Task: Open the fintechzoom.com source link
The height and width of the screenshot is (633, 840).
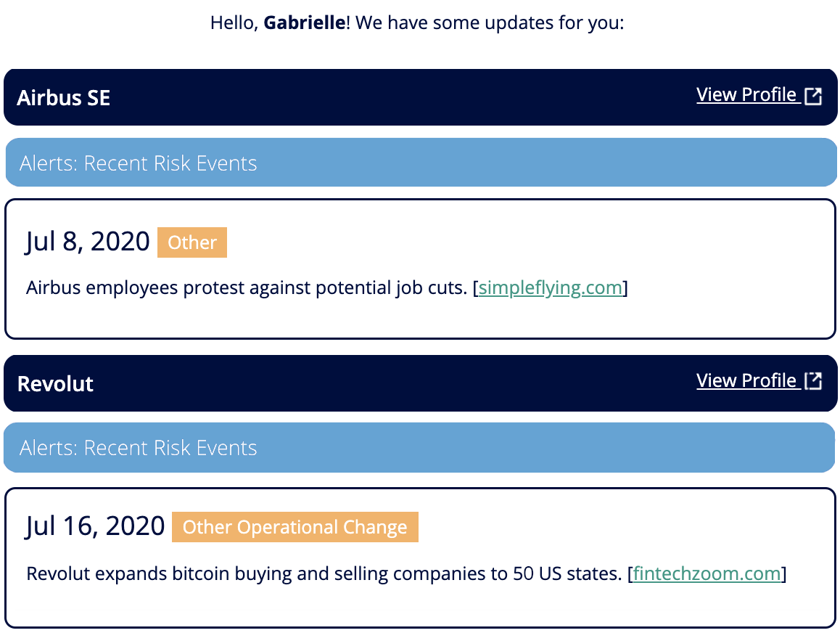Action: point(707,573)
